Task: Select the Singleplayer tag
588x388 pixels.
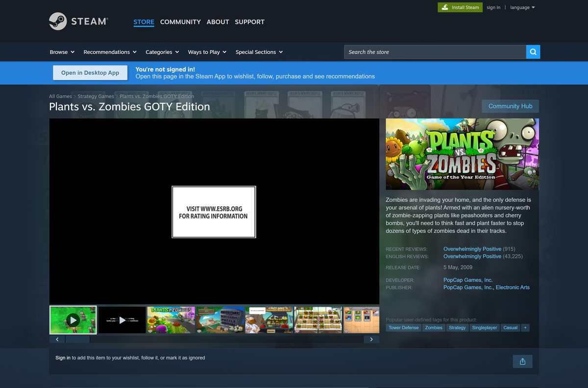Action: coord(485,328)
